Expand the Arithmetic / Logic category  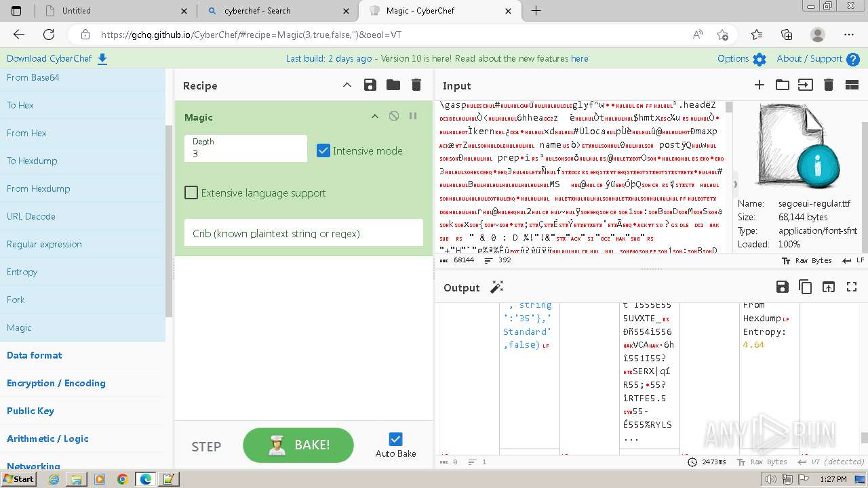tap(47, 439)
